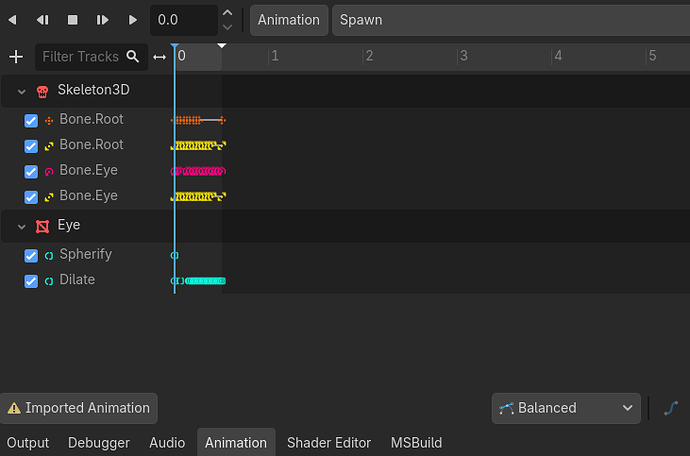
Task: Click the animation position field showing 0.0
Action: pos(184,20)
